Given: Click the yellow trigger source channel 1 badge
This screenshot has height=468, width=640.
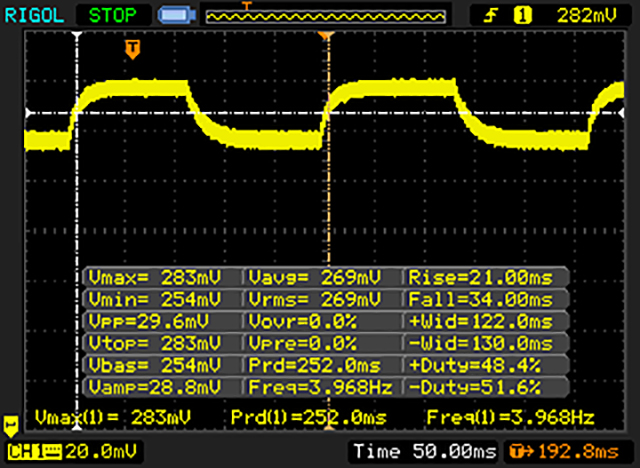Looking at the screenshot, I should (x=521, y=15).
